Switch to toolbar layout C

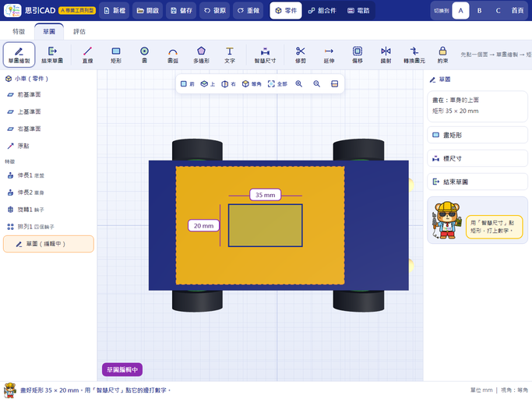click(498, 11)
